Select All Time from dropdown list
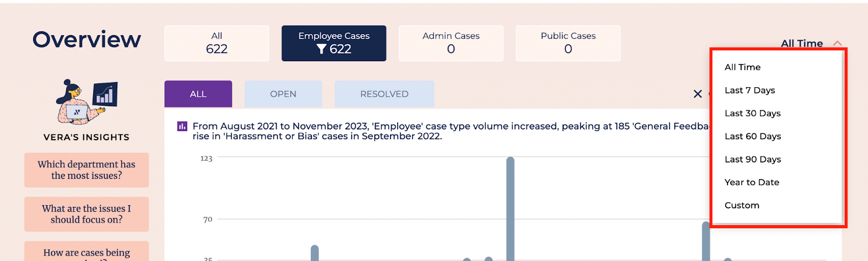Viewport: 868px width, 261px height. coord(742,67)
